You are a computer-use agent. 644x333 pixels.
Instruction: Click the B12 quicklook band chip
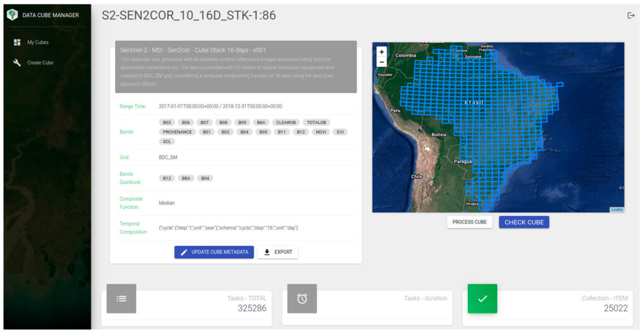click(167, 178)
